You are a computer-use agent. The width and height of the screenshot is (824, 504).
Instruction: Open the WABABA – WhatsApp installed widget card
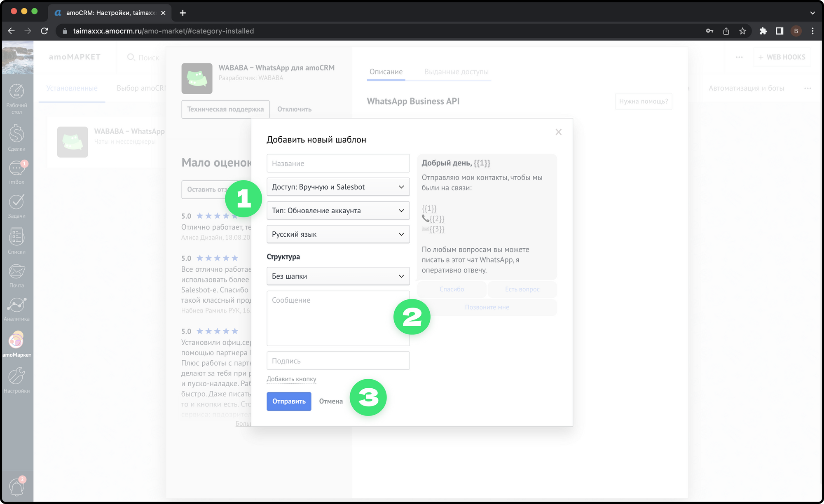[x=107, y=142]
